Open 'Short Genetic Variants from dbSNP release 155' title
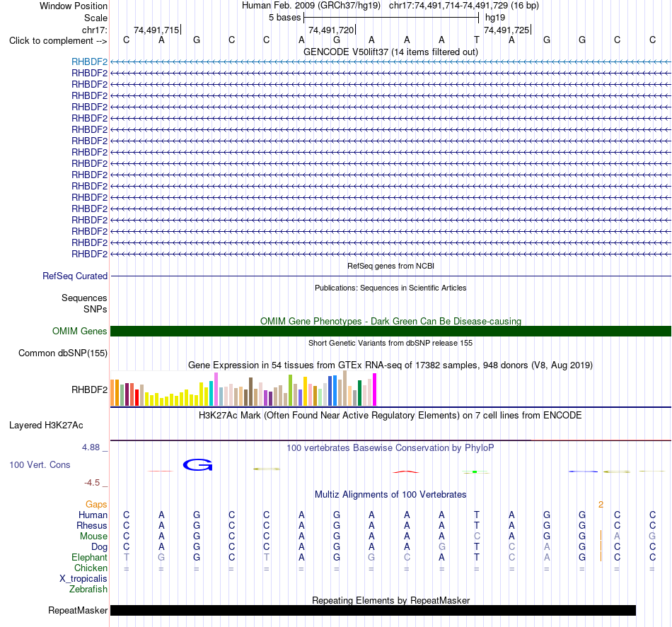672x627 pixels. 390,343
